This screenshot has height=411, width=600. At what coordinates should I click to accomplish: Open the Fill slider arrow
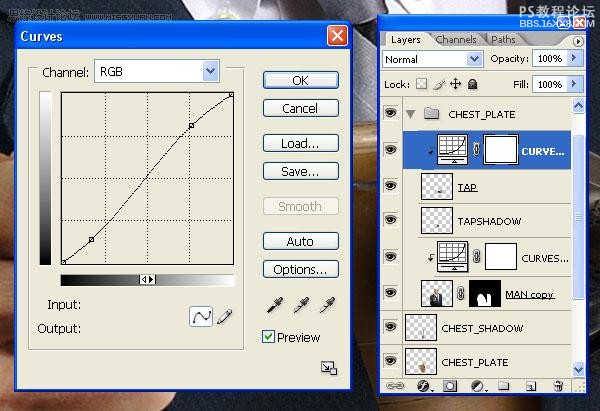(574, 84)
